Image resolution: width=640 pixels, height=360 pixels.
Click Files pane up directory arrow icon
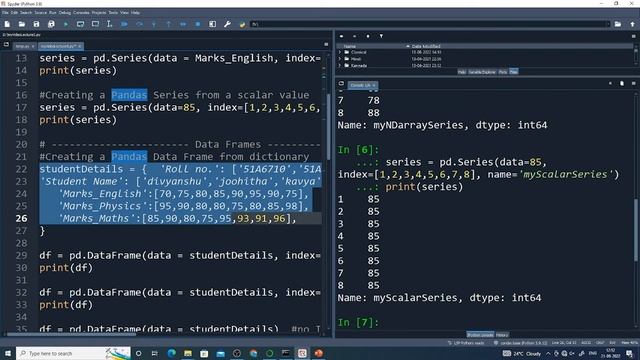368,36
